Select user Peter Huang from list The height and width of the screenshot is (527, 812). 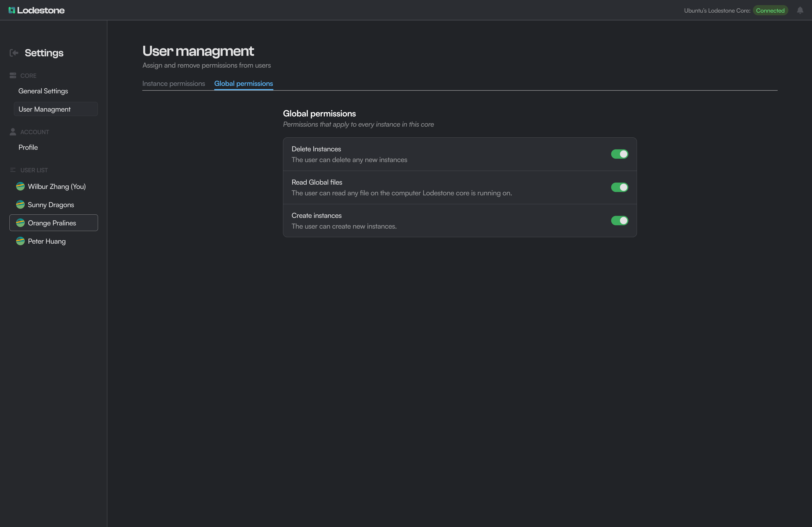coord(47,241)
